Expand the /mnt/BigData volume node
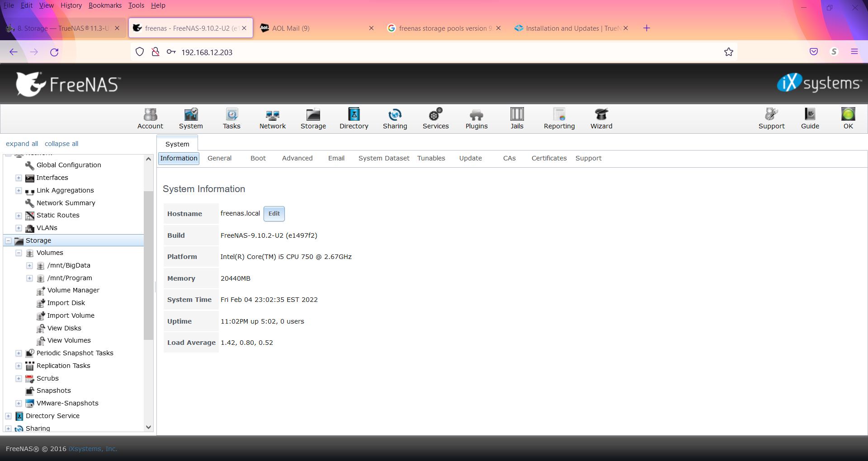 click(29, 265)
